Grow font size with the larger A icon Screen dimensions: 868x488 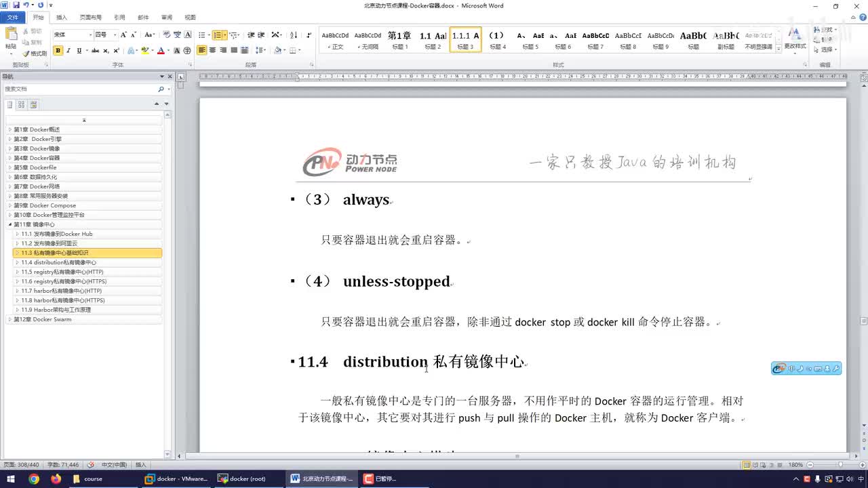point(123,35)
